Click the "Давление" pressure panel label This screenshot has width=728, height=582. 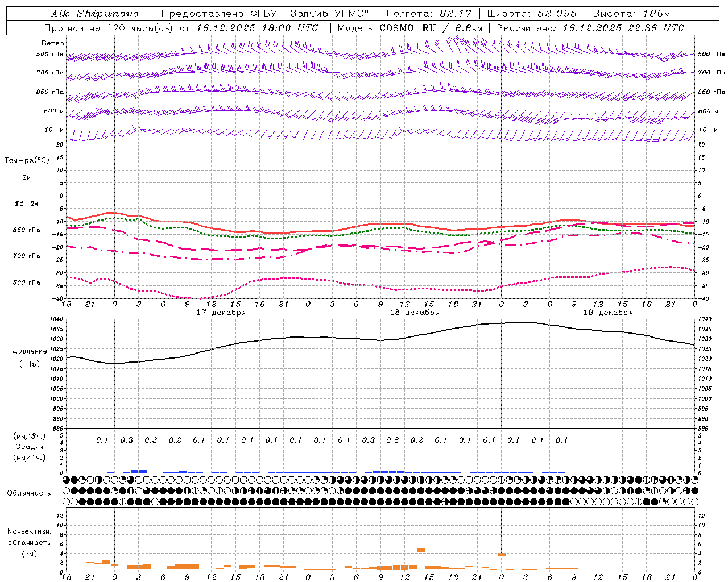[30, 351]
